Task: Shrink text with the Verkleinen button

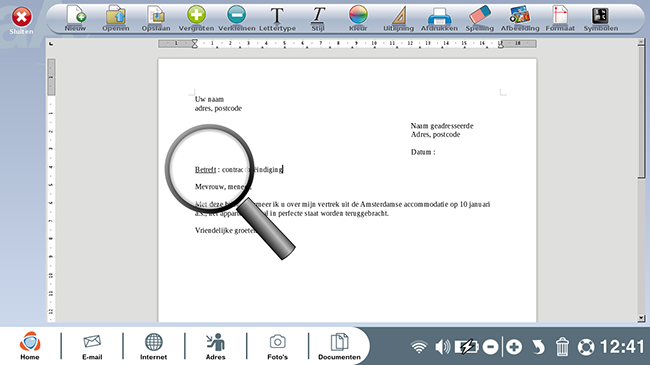Action: [x=236, y=19]
